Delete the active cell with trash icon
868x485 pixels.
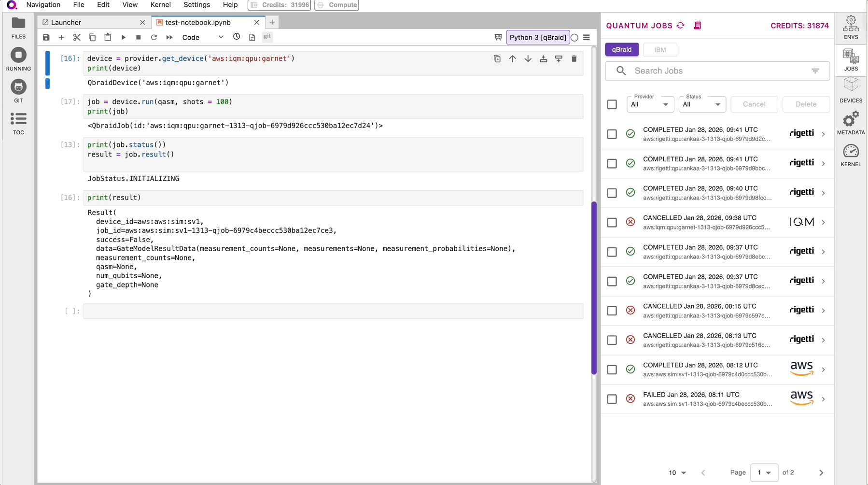pos(574,59)
